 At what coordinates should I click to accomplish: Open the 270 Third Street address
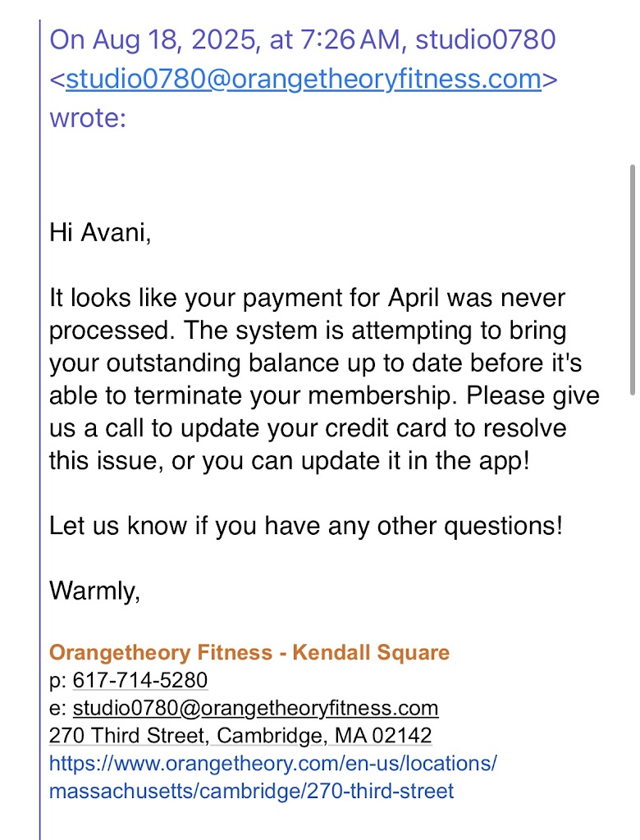coord(240,736)
